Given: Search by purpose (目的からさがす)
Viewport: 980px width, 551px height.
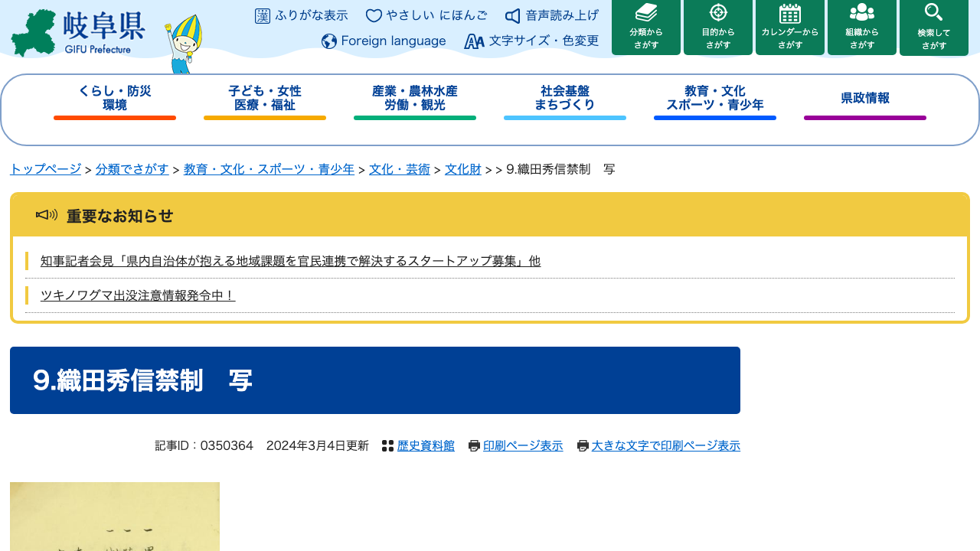Looking at the screenshot, I should (x=718, y=28).
